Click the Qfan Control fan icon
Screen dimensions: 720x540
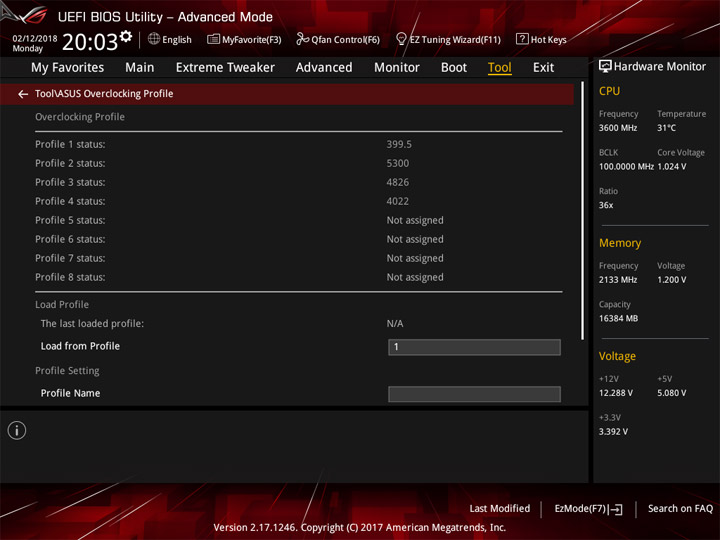coord(302,39)
